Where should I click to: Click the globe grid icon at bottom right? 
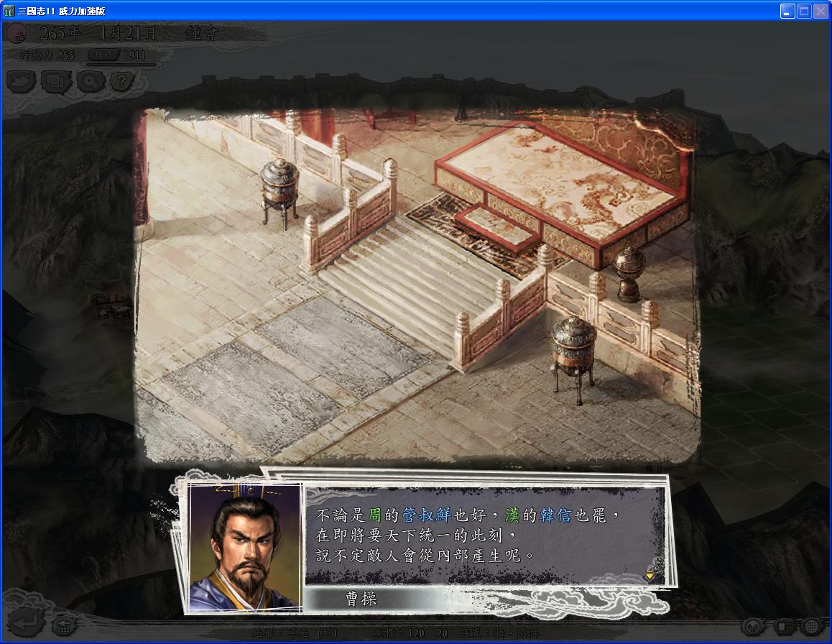(812, 627)
